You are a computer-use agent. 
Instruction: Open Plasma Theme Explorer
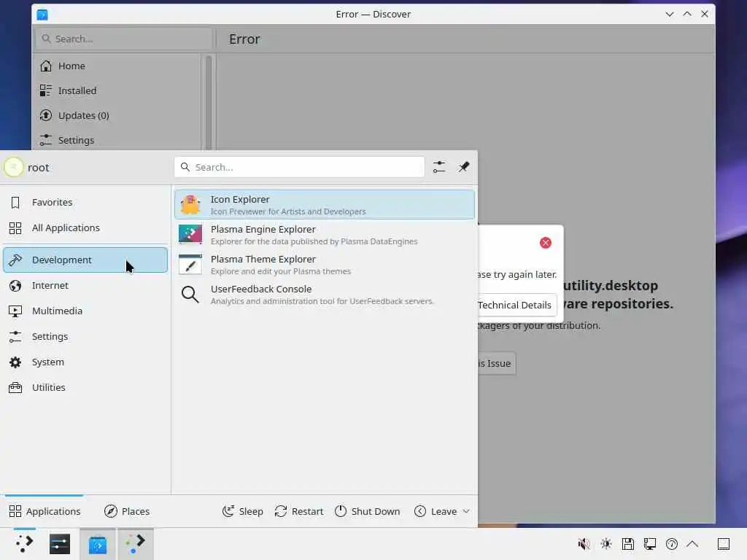[x=325, y=265]
